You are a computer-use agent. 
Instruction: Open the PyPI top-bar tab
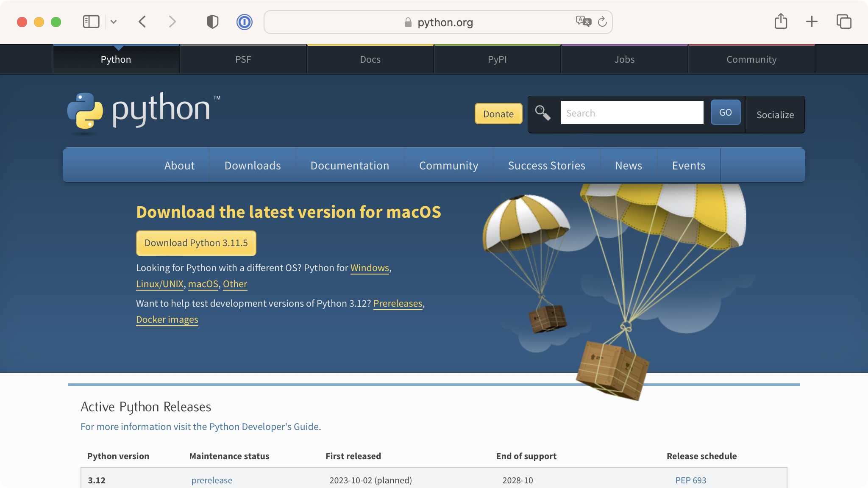(x=498, y=59)
